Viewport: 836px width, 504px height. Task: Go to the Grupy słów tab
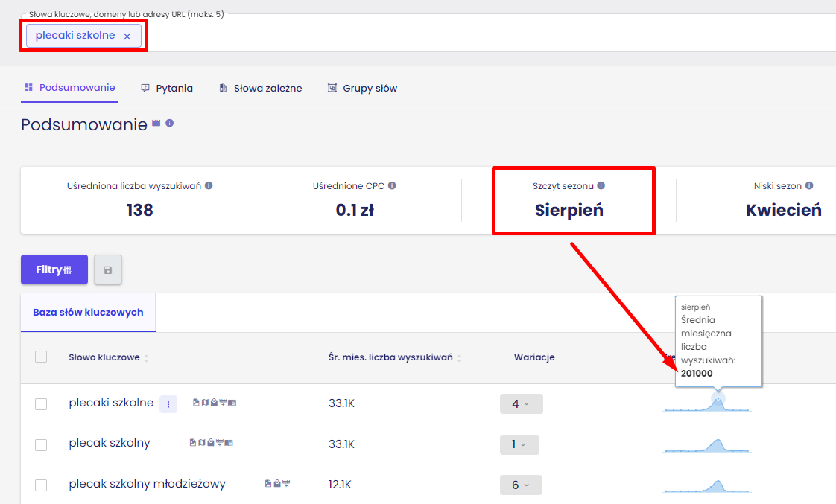coord(362,89)
